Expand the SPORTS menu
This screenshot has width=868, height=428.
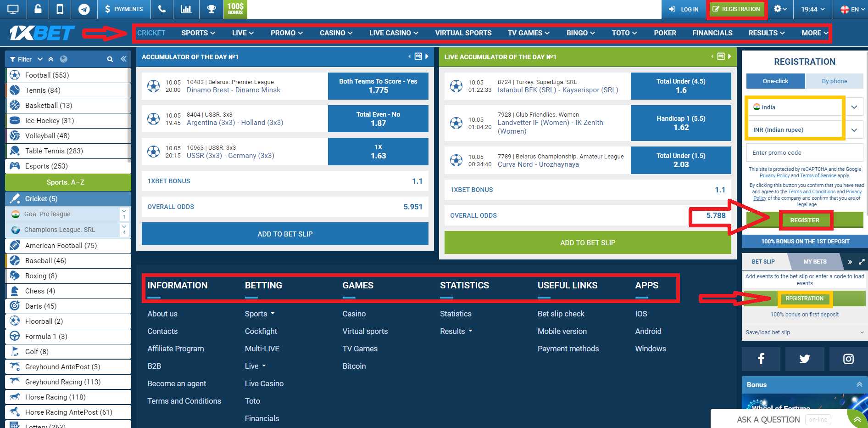pyautogui.click(x=198, y=33)
